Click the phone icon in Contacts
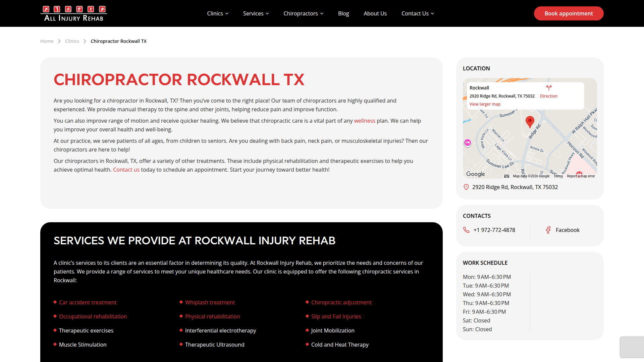644x362 pixels. coord(466,230)
